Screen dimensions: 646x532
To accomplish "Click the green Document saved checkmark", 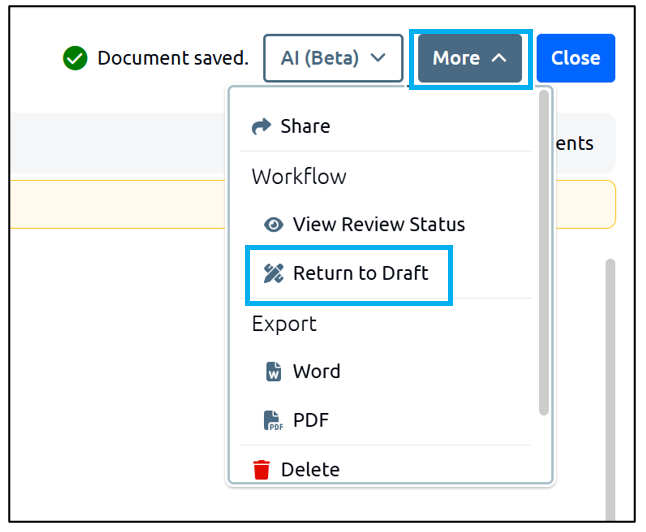I will (75, 58).
